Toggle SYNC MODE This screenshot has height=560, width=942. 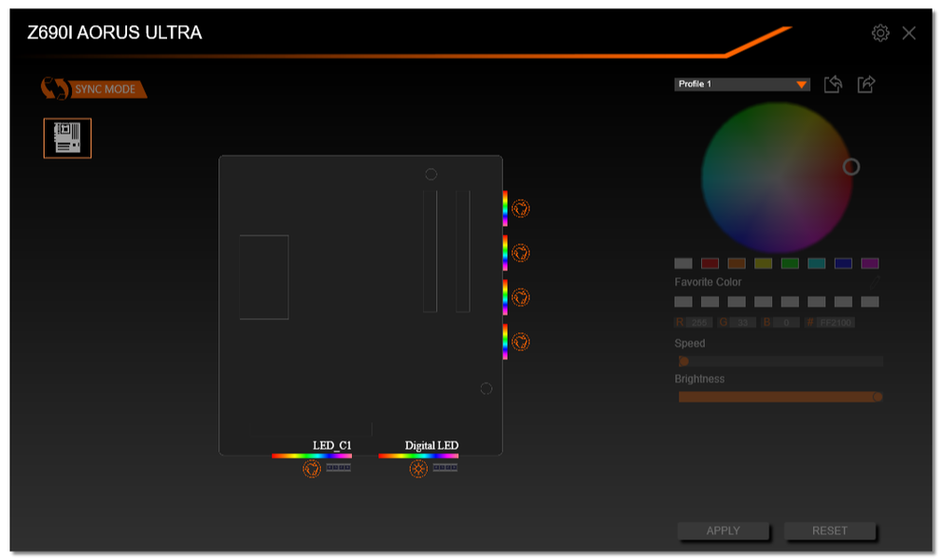pos(93,89)
